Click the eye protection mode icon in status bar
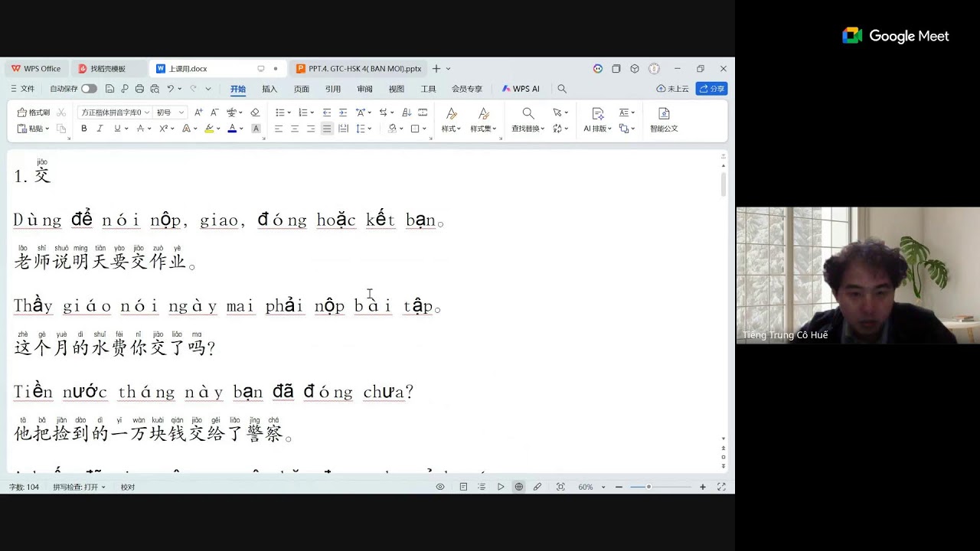The height and width of the screenshot is (551, 980). [440, 487]
